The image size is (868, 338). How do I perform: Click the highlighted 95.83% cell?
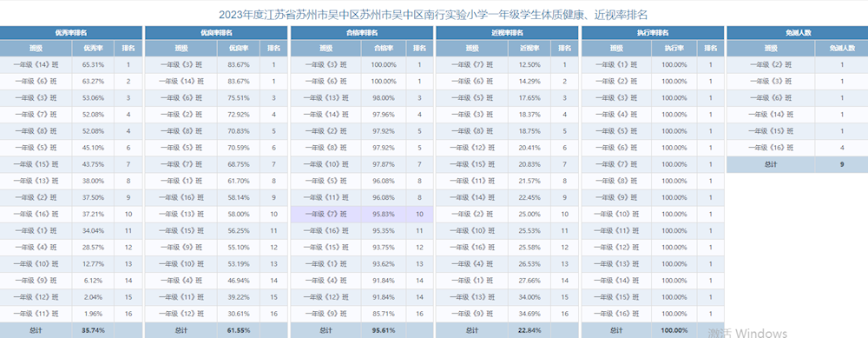point(384,214)
